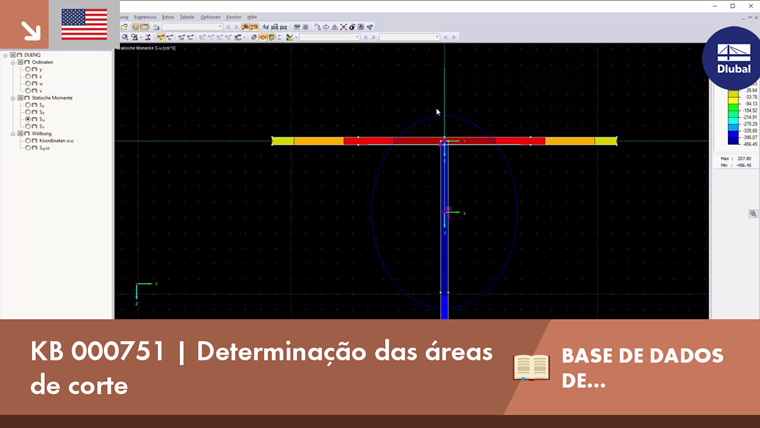Click the magnifier zoom icon in second toolbar

125,37
